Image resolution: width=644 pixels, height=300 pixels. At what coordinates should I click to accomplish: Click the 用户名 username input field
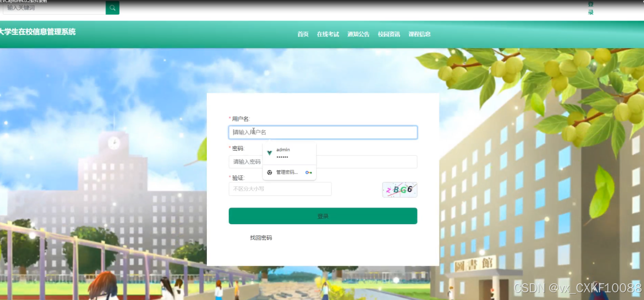click(x=323, y=132)
